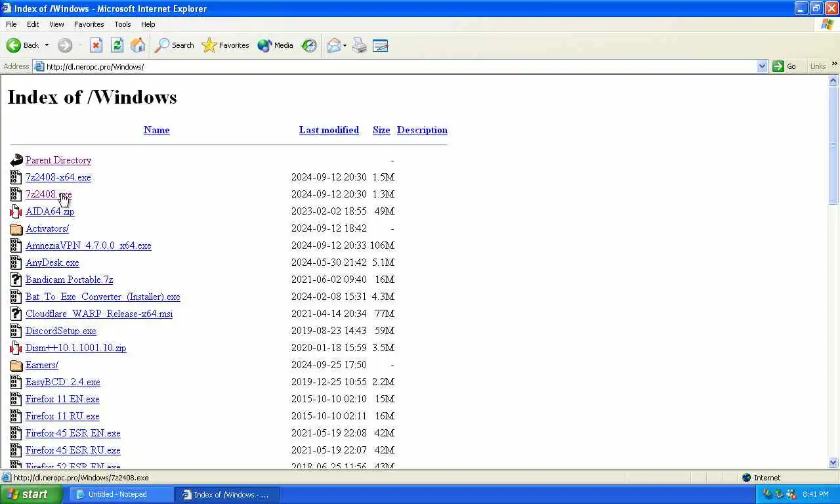Viewport: 840px width, 504px height.
Task: Stop page loading with the red X icon
Action: point(96,45)
